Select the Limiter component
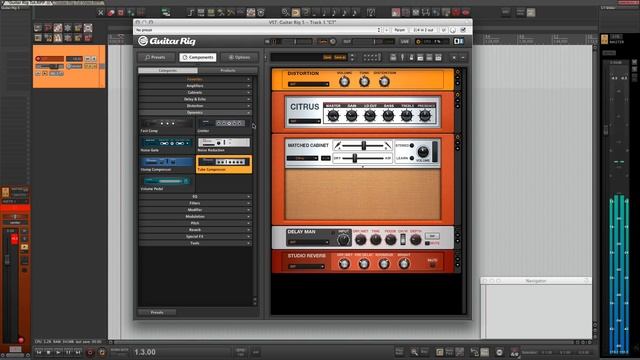 point(224,126)
